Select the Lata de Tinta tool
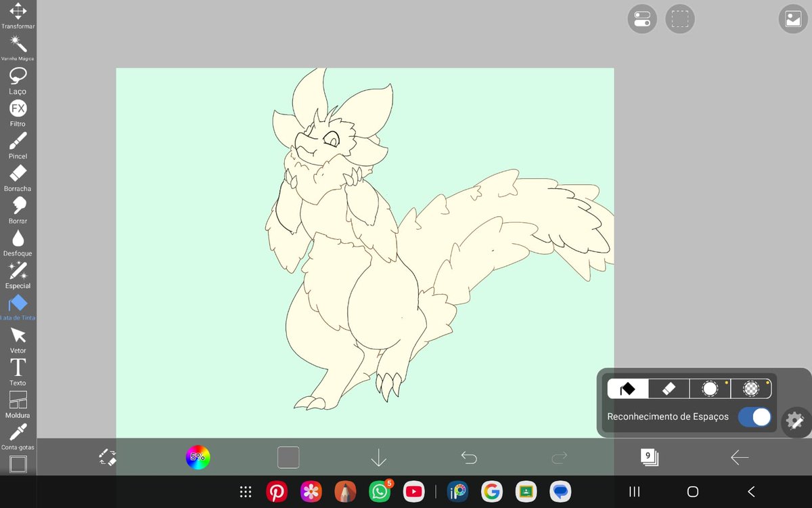 18,307
